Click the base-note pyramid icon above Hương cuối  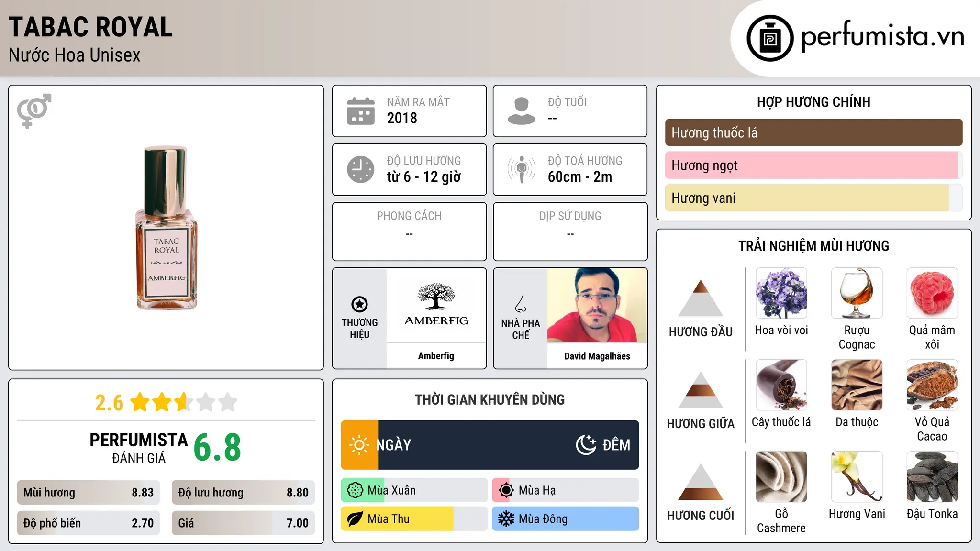pyautogui.click(x=701, y=482)
